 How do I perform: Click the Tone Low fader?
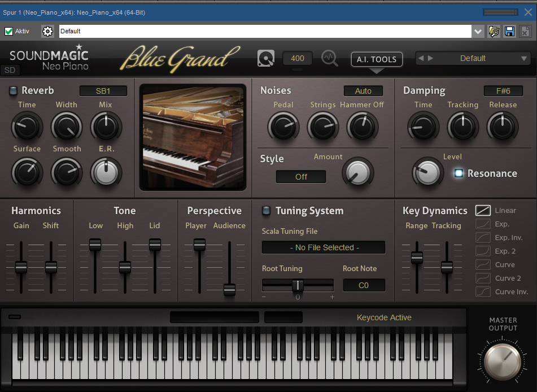95,245
